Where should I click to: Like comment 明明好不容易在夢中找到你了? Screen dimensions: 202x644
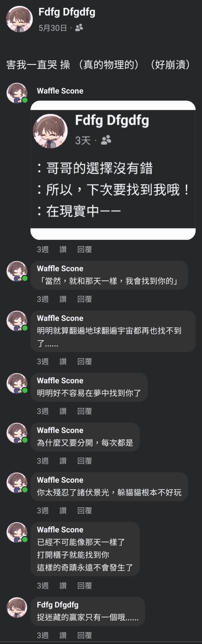coord(63,411)
